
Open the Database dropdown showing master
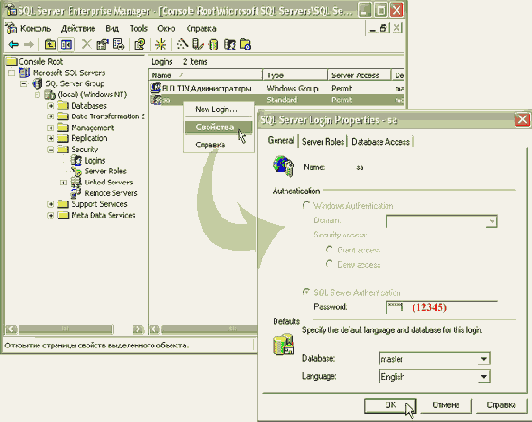[x=484, y=359]
